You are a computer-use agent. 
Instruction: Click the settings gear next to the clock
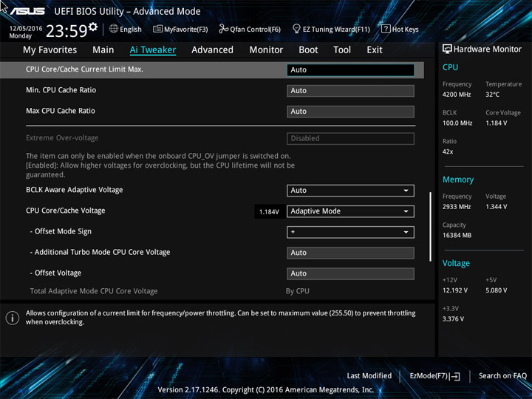tap(93, 27)
